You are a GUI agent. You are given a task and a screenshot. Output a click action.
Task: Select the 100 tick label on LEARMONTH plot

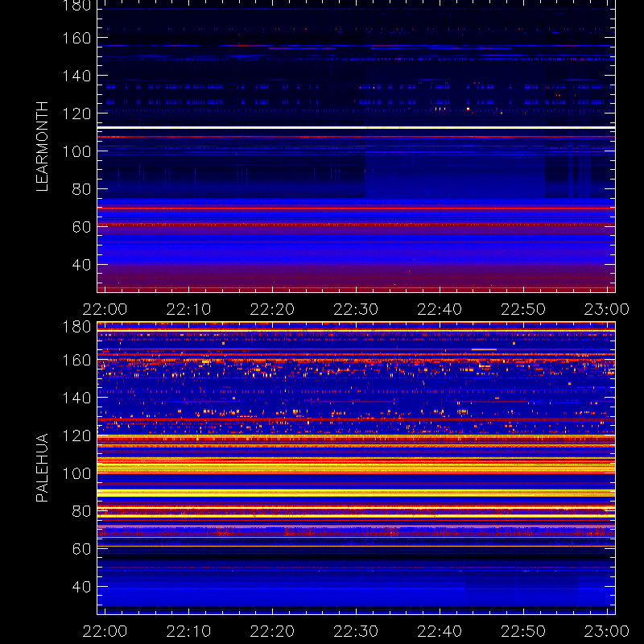tap(76, 151)
